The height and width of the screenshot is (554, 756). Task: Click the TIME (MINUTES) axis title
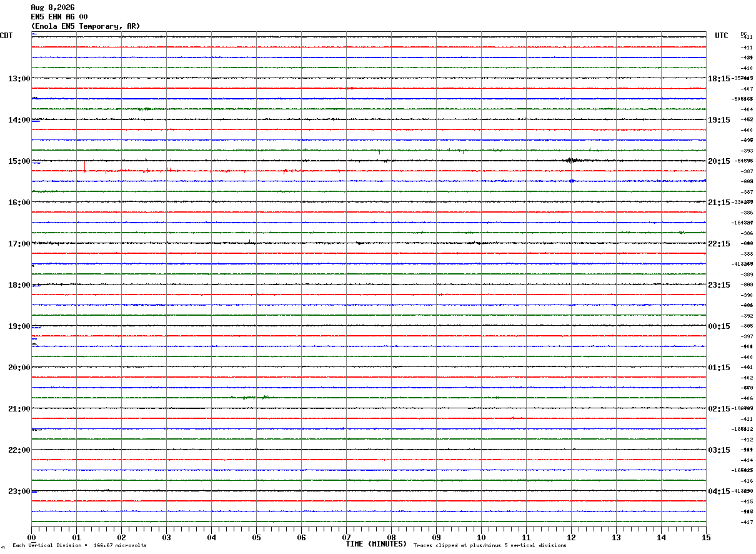376,544
